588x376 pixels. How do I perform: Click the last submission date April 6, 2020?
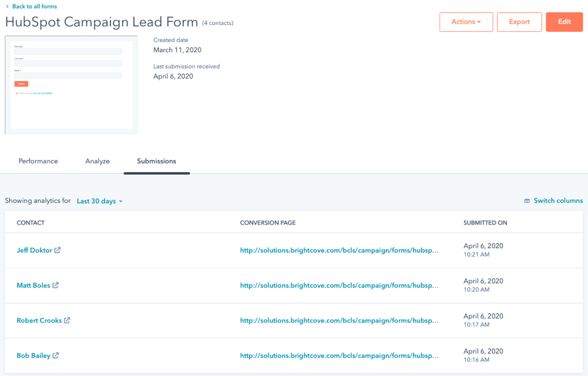pos(173,76)
